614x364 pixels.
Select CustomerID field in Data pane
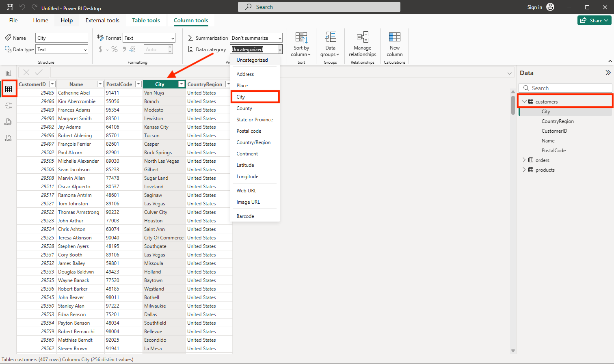[x=554, y=131]
